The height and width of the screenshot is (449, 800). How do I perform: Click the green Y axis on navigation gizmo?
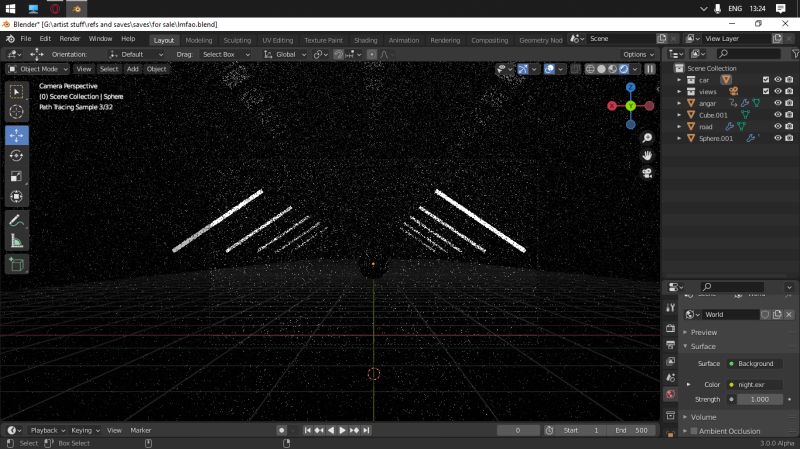pyautogui.click(x=631, y=106)
